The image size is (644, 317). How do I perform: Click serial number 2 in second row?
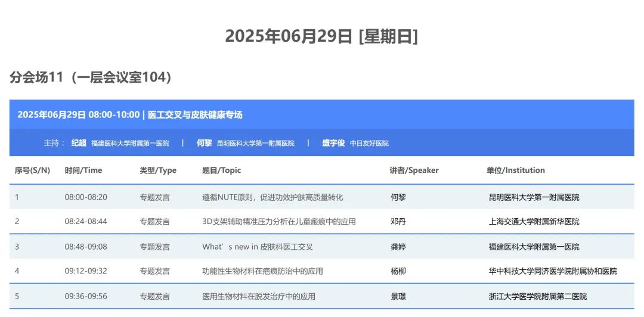(17, 221)
